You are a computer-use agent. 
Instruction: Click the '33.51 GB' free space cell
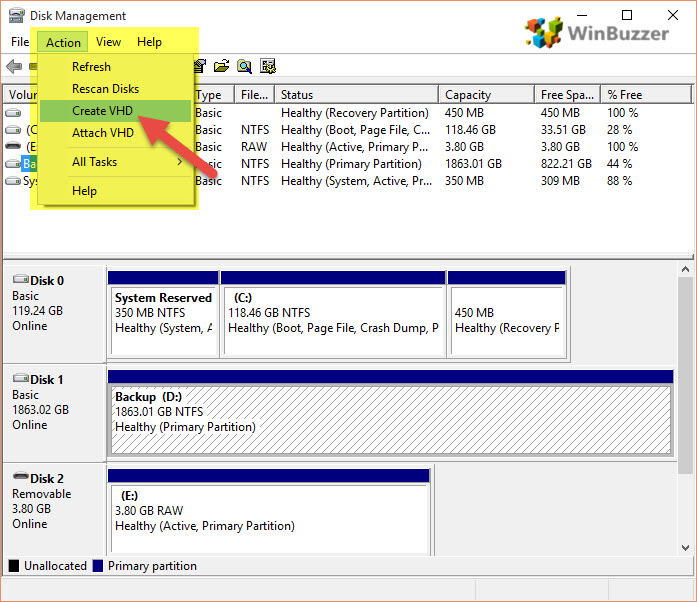point(563,130)
